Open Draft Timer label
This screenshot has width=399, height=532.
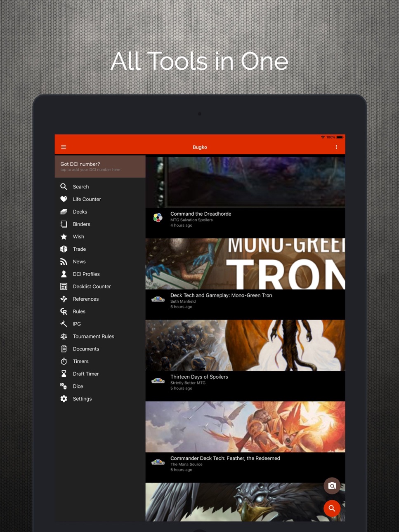tap(86, 374)
